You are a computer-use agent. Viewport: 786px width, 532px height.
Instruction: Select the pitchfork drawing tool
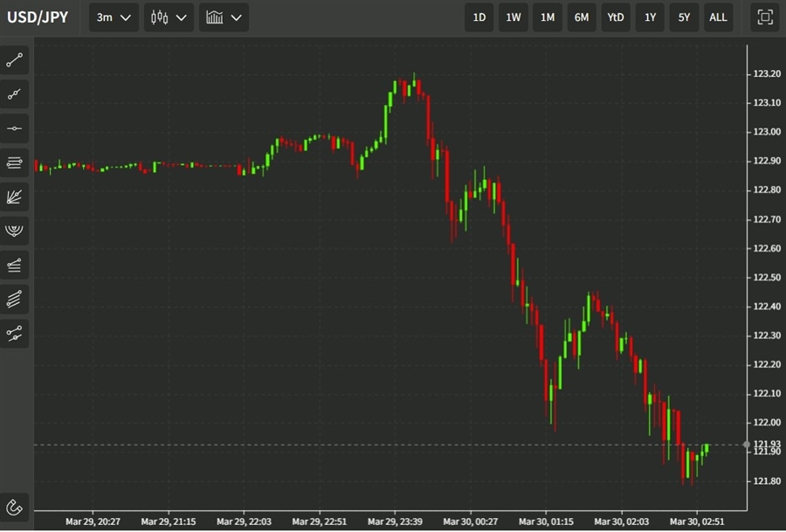click(14, 334)
